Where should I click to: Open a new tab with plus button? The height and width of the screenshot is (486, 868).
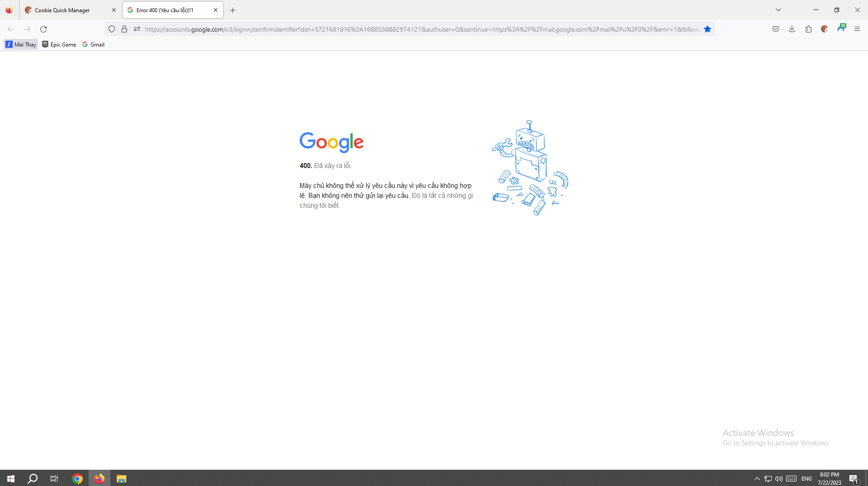tap(233, 10)
